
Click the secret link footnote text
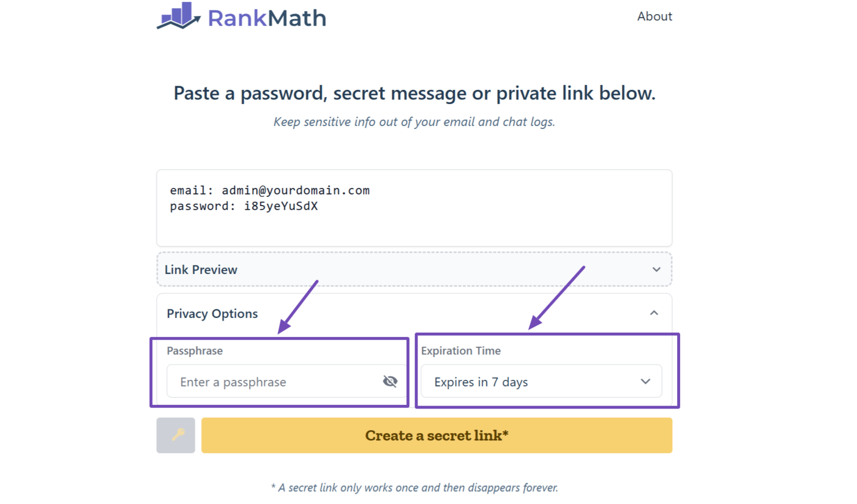click(414, 488)
